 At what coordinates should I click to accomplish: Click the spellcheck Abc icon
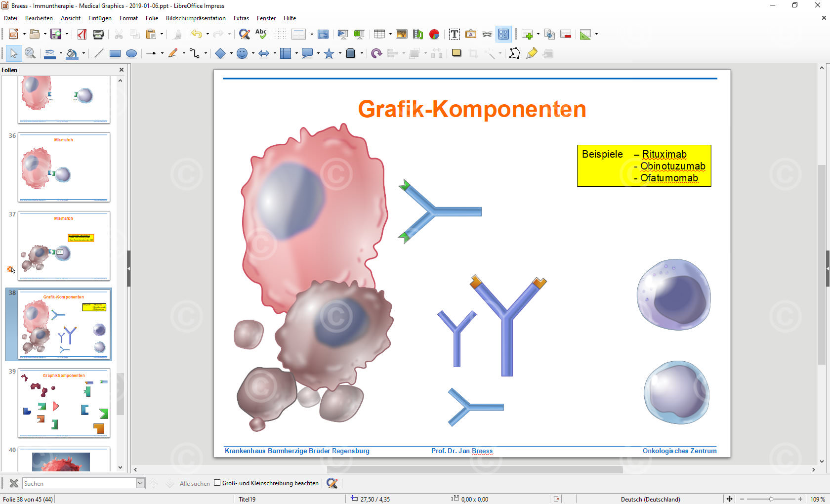coord(261,34)
